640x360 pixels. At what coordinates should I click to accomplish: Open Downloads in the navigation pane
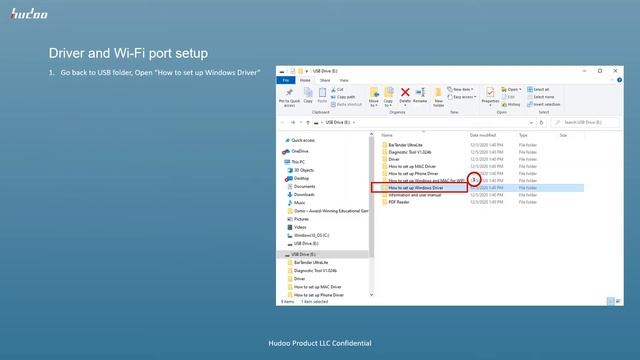coord(301,195)
